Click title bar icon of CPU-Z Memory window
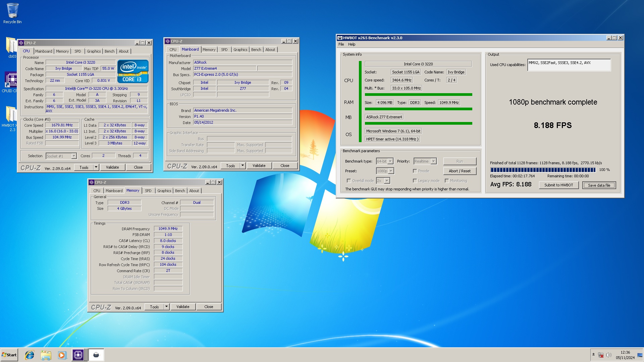The height and width of the screenshot is (362, 644). tap(92, 182)
